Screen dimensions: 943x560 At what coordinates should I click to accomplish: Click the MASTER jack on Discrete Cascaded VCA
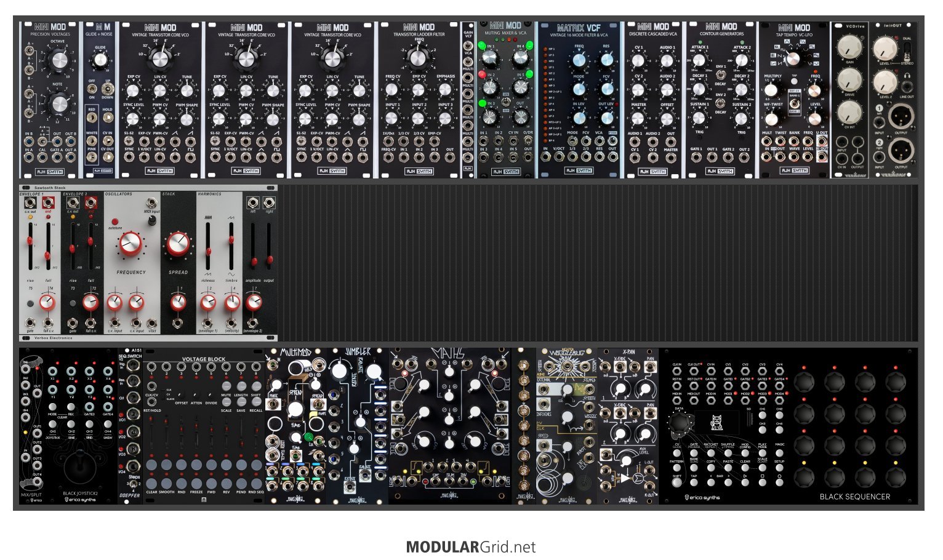(x=670, y=157)
